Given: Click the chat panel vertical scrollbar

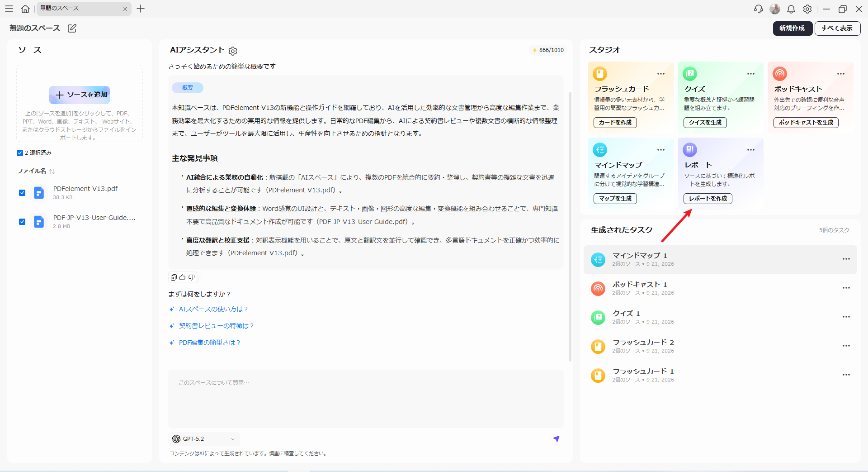Looking at the screenshot, I should click(570, 226).
